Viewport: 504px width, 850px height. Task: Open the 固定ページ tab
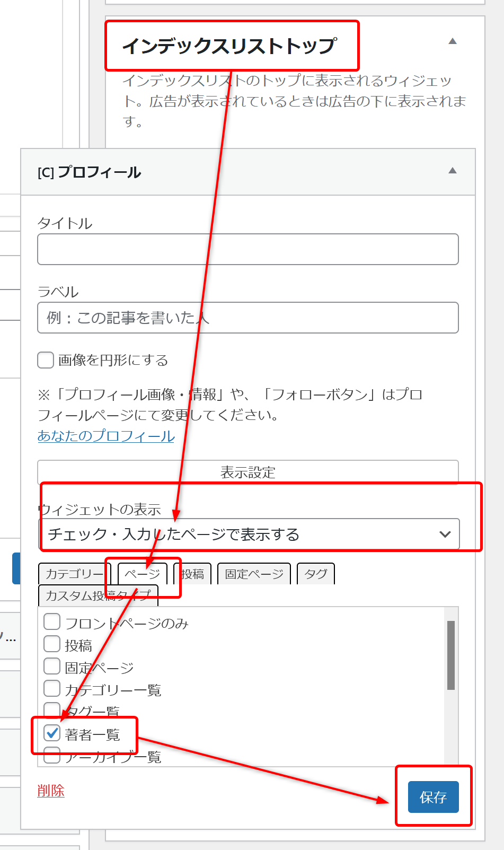point(254,574)
